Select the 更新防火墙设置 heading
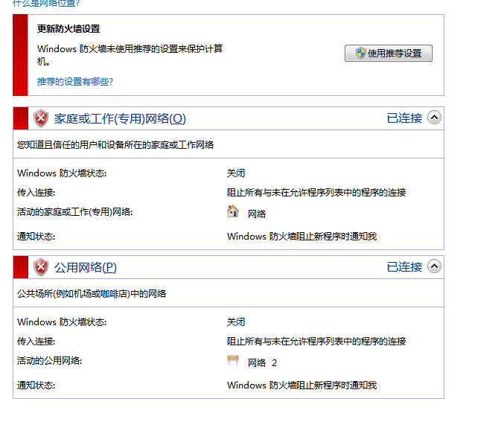The height and width of the screenshot is (448, 504). [x=68, y=29]
